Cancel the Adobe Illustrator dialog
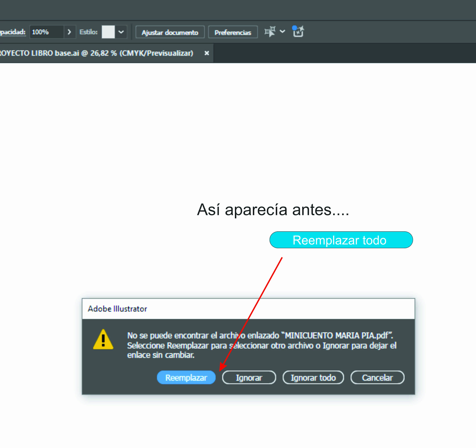The width and height of the screenshot is (476, 448). (377, 378)
